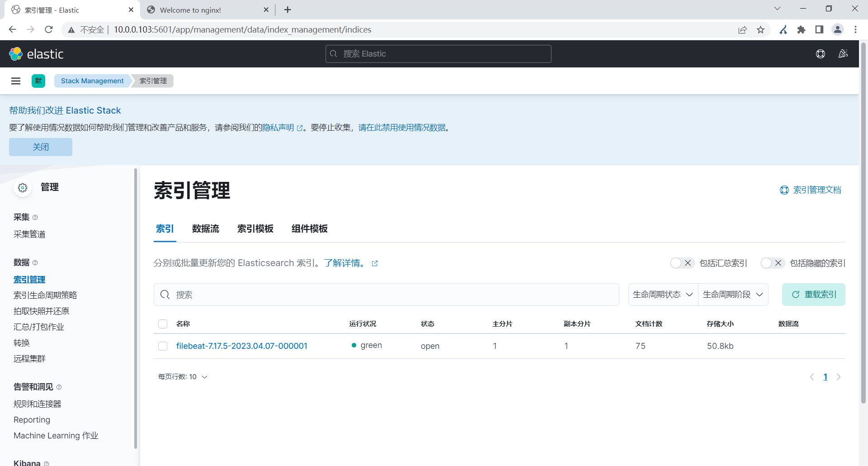The image size is (868, 466).
Task: Open 远程集群 in the sidebar
Action: click(x=29, y=359)
